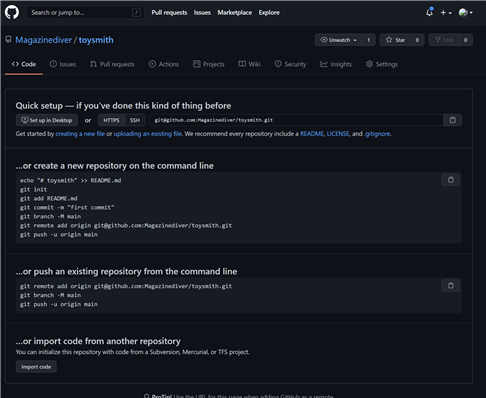This screenshot has width=486, height=398.
Task: Switch to the Insights tab
Action: [x=336, y=64]
